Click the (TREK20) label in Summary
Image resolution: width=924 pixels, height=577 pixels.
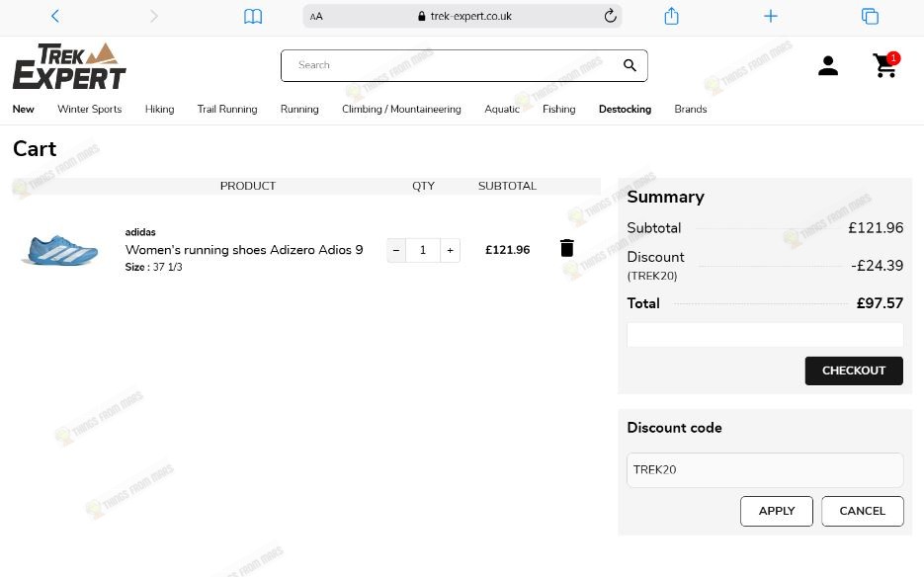652,276
